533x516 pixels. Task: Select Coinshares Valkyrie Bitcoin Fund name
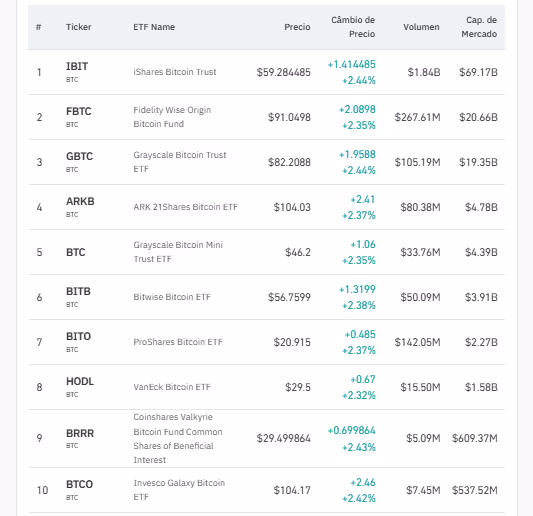(178, 438)
